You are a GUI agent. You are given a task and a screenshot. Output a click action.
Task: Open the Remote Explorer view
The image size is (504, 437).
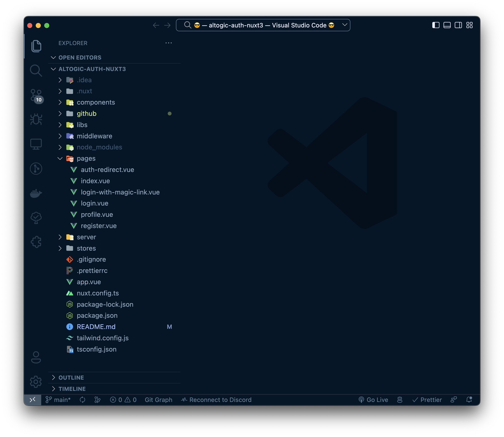click(x=36, y=144)
